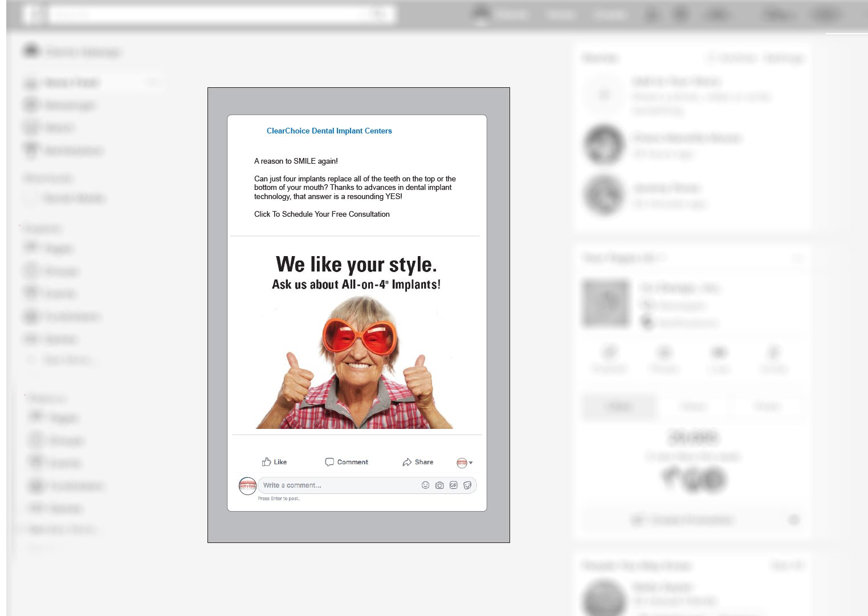Screen dimensions: 868x616
Task: Click the search magnifier icon in the top bar
Action: tap(381, 14)
